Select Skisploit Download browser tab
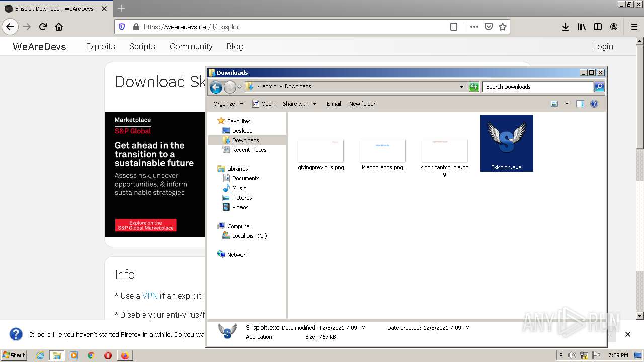This screenshot has width=644, height=362. pos(55,8)
